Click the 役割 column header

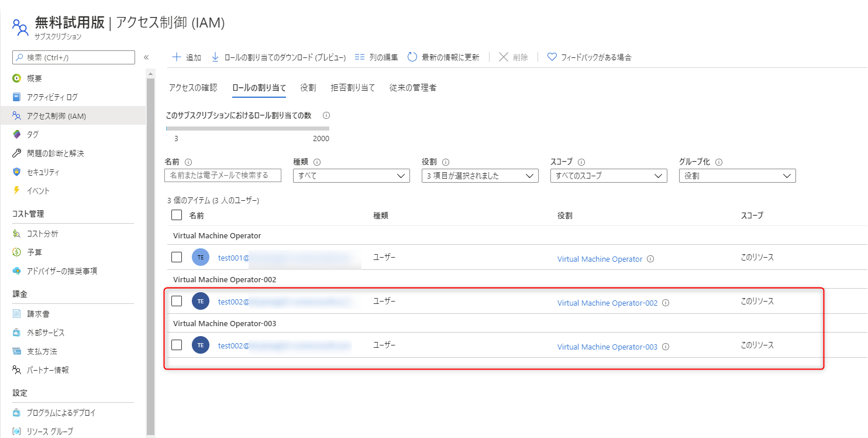[565, 215]
